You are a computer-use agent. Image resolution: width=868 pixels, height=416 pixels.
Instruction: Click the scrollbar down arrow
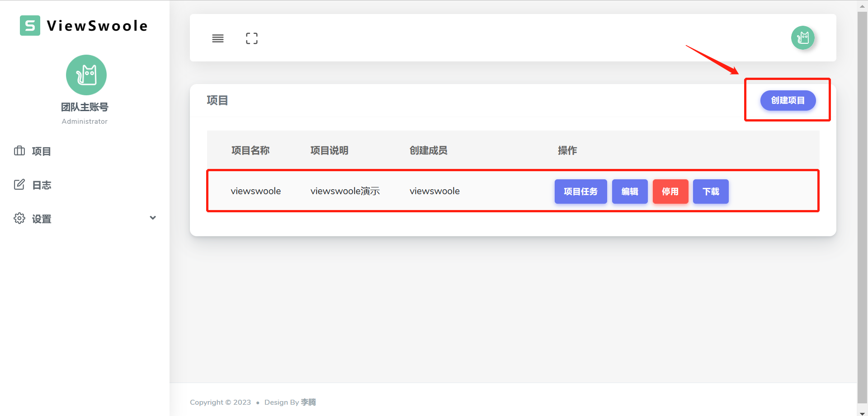pos(862,413)
